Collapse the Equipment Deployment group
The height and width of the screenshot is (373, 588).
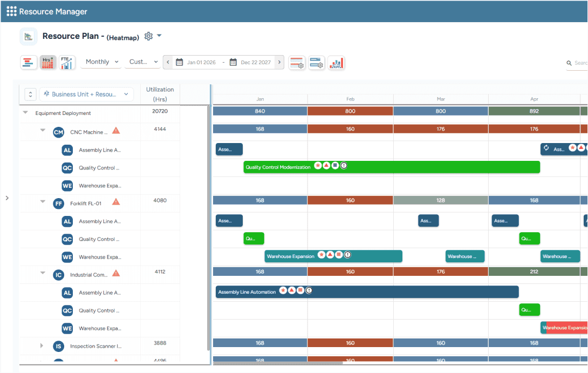[25, 113]
